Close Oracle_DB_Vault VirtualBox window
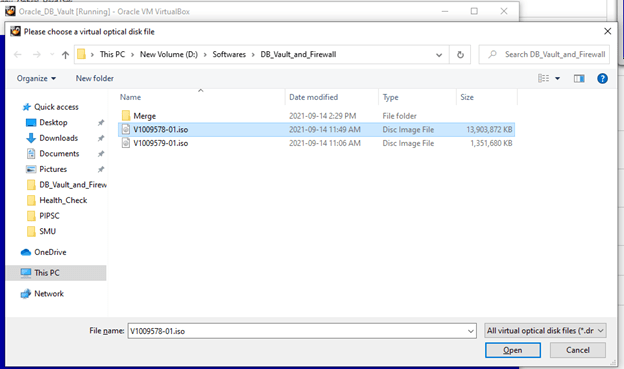This screenshot has height=369, width=624. (x=504, y=11)
